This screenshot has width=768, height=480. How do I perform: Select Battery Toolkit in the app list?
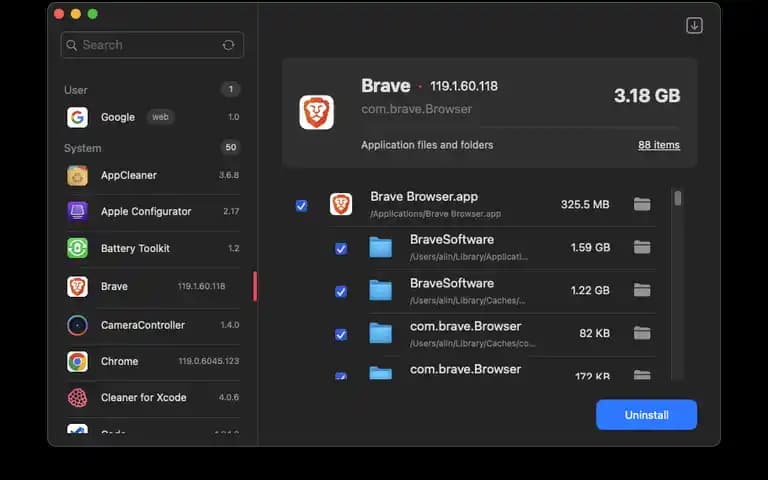pyautogui.click(x=152, y=248)
